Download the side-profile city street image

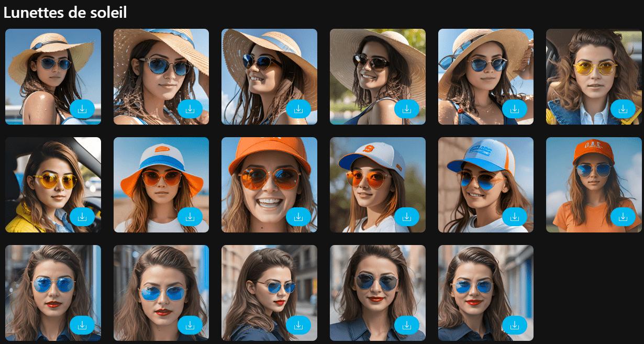tap(298, 325)
